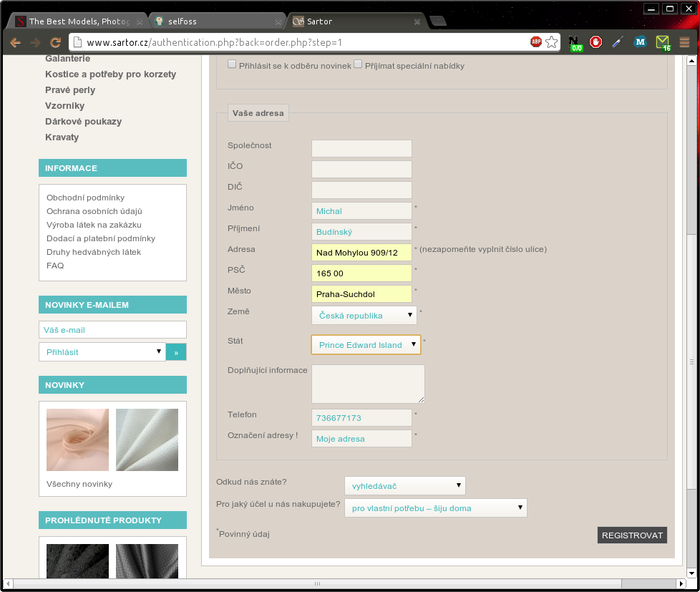The height and width of the screenshot is (592, 700).
Task: Open Druhy hedvábných látek link
Action: tap(93, 252)
